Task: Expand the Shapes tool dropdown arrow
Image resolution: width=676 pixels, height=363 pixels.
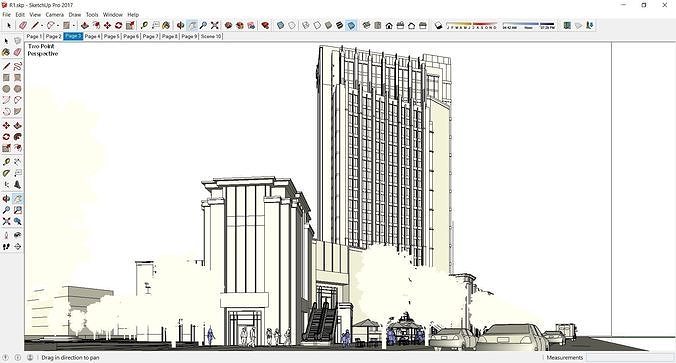Action: click(74, 26)
